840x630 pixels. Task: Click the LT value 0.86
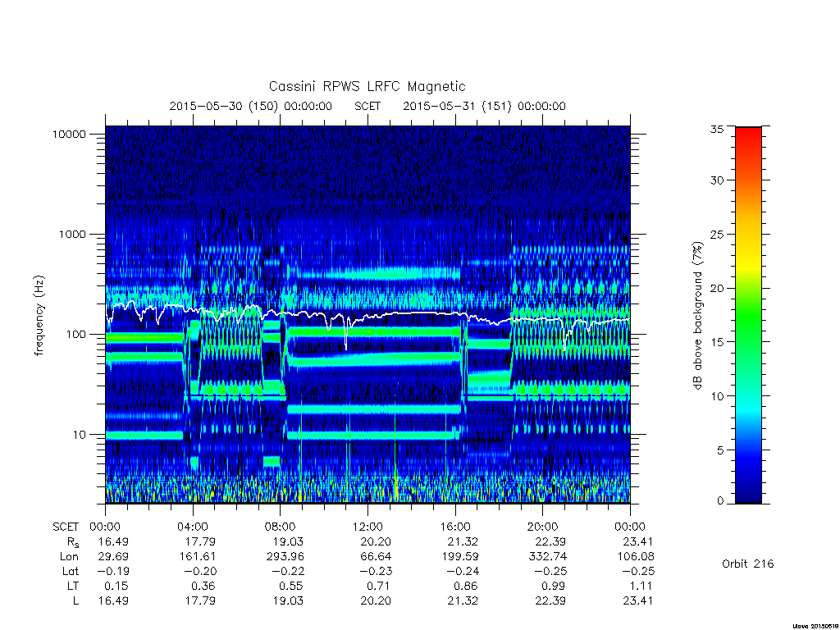pyautogui.click(x=467, y=586)
